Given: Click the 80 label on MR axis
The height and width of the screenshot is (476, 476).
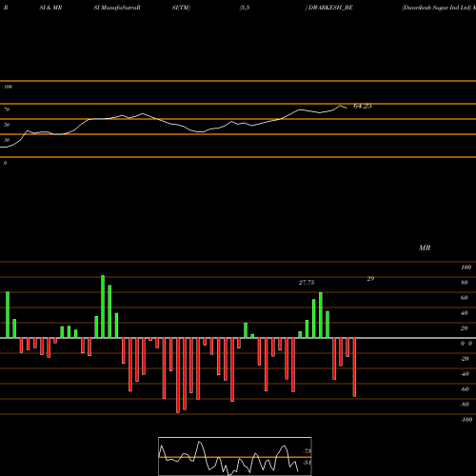Looking at the screenshot, I should [x=465, y=283].
